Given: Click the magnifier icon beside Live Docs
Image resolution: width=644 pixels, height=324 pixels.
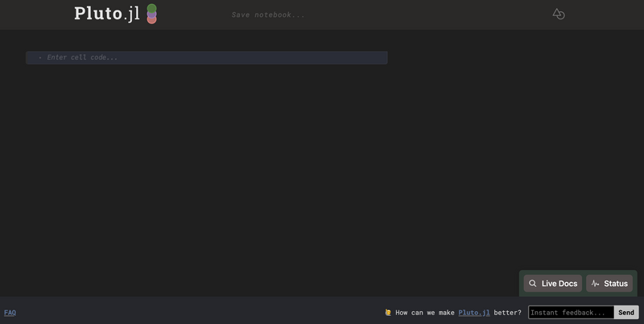Looking at the screenshot, I should pyautogui.click(x=533, y=284).
